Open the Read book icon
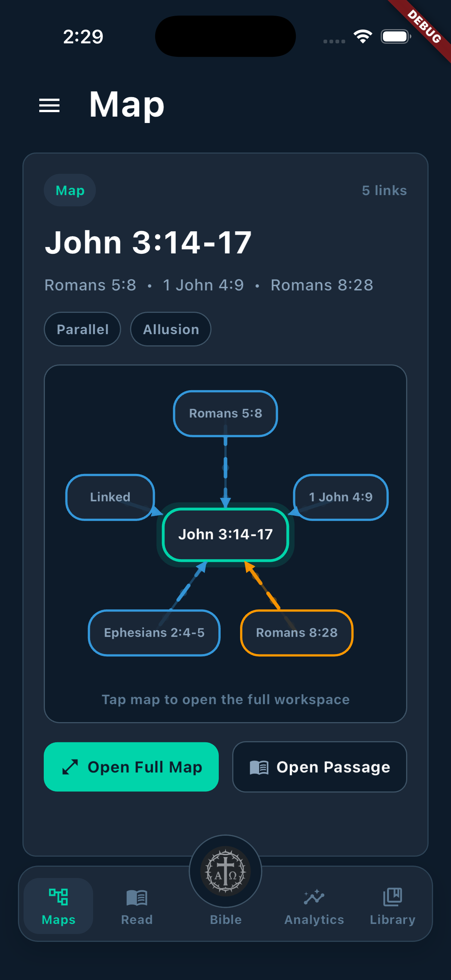 [x=136, y=897]
